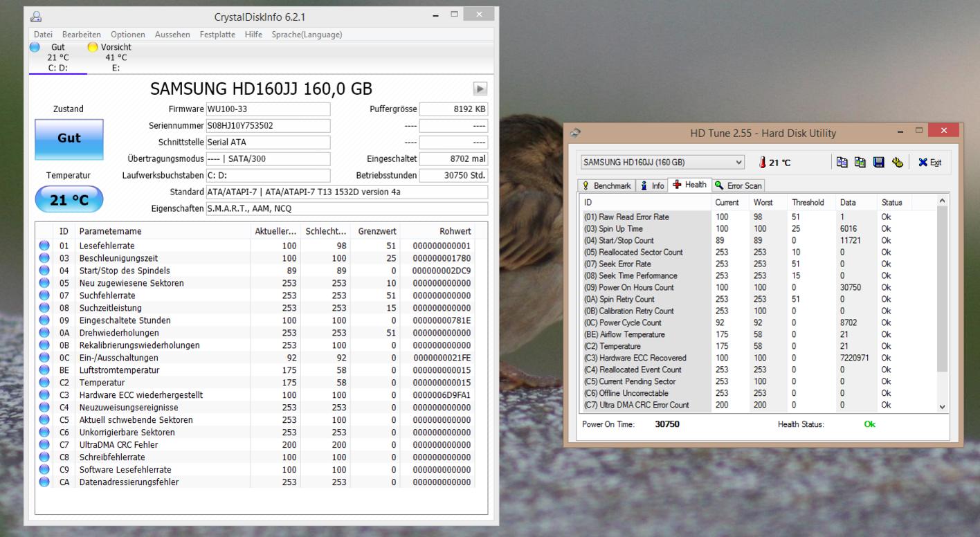Select the Health tab in HD Tune
Viewport: 980px width, 537px height.
(x=689, y=185)
